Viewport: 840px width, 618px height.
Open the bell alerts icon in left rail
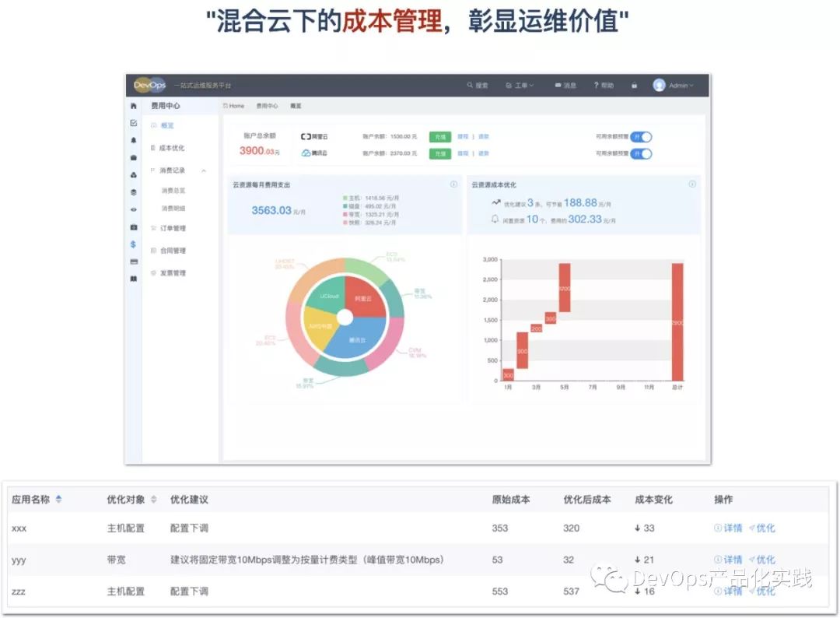tap(134, 140)
